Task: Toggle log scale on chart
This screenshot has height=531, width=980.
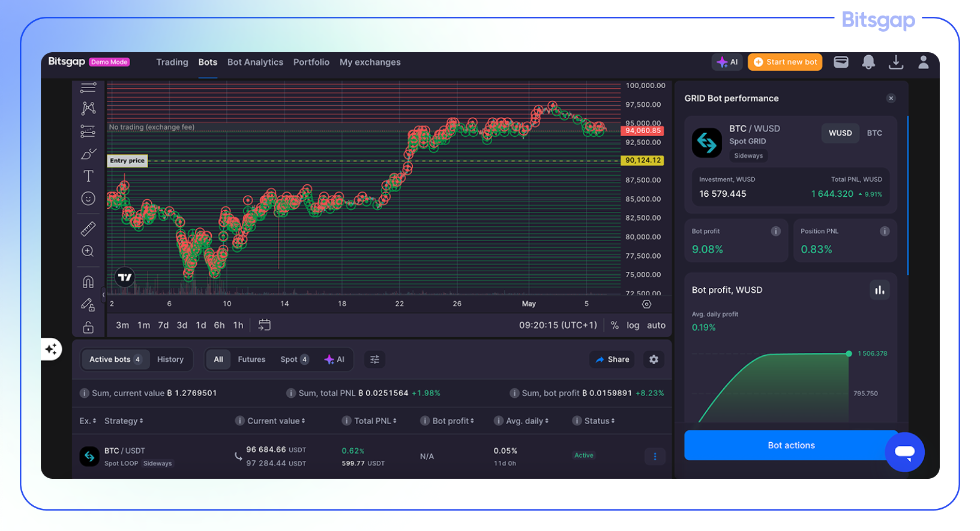Action: click(x=633, y=325)
